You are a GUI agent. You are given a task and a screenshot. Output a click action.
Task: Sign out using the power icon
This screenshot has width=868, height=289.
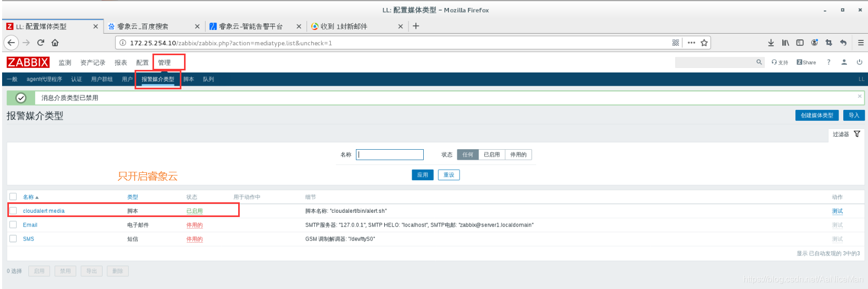859,62
